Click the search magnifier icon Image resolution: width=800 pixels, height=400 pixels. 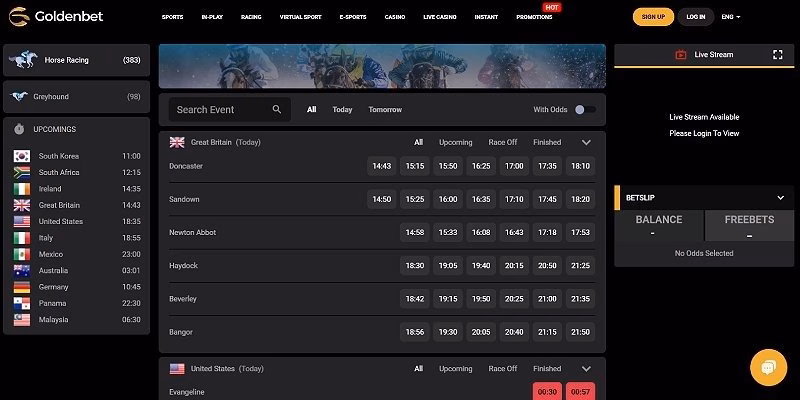point(277,109)
